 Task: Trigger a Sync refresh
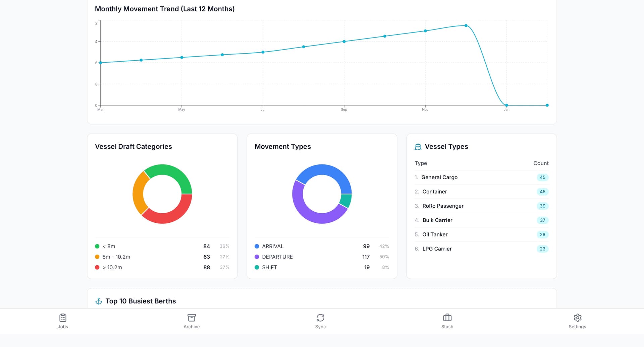[x=320, y=321]
